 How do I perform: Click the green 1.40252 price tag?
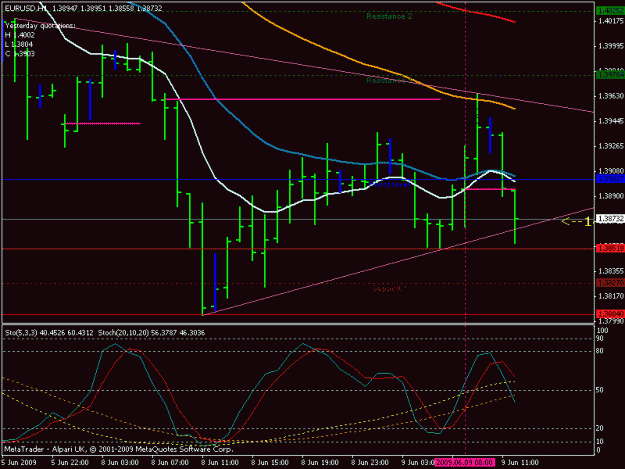610,11
